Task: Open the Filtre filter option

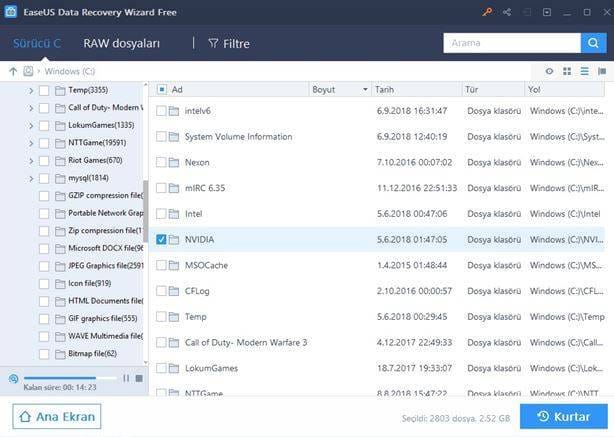Action: click(229, 43)
